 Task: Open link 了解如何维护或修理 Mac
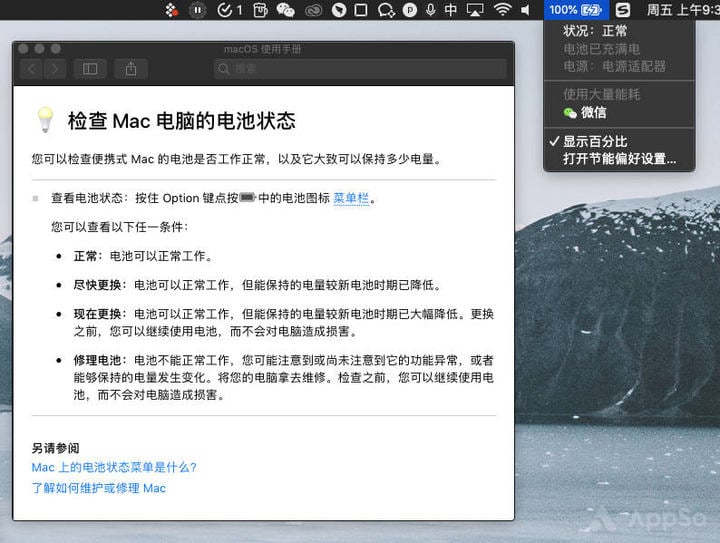(98, 488)
